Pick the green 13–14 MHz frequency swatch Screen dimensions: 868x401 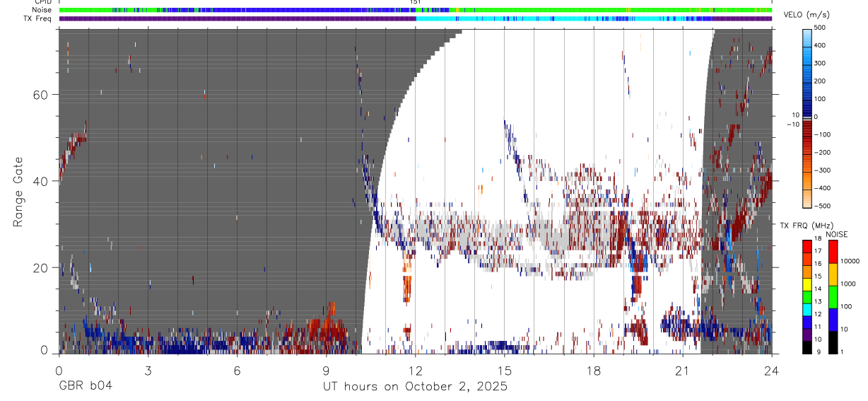[x=807, y=296]
